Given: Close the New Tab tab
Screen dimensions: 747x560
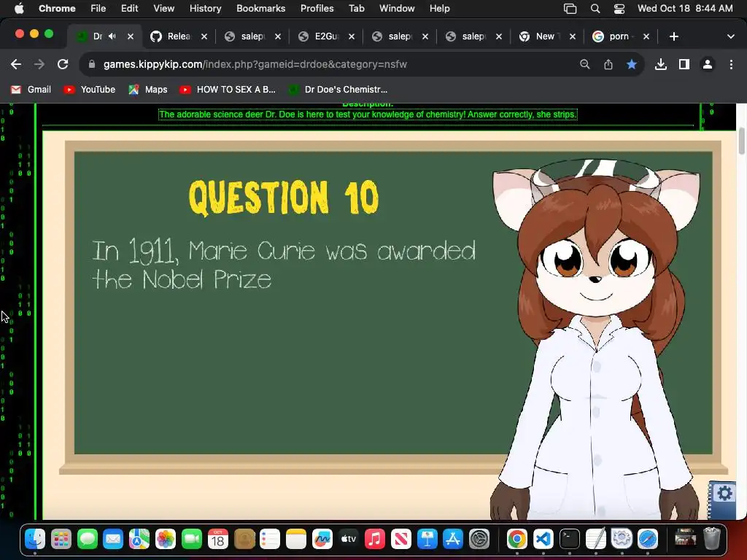Looking at the screenshot, I should tap(573, 36).
